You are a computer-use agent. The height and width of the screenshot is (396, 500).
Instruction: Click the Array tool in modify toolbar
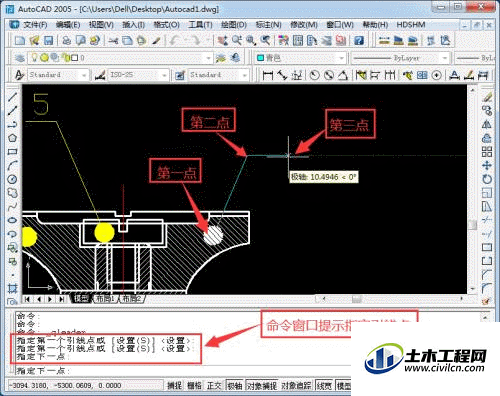[487, 152]
